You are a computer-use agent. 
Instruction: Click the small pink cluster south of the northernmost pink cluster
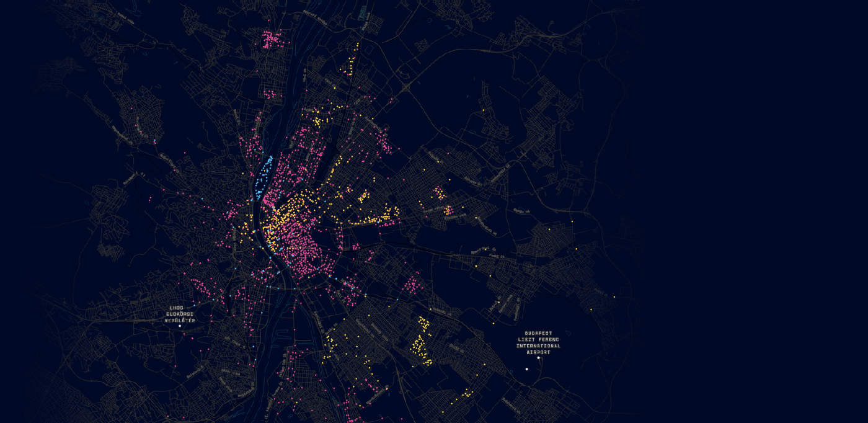(x=270, y=94)
